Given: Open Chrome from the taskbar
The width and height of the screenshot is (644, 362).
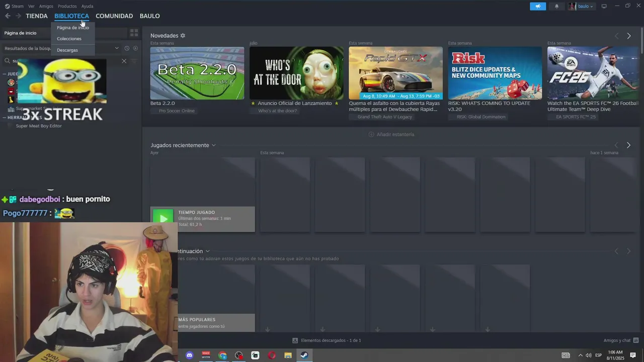Looking at the screenshot, I should click(222, 355).
